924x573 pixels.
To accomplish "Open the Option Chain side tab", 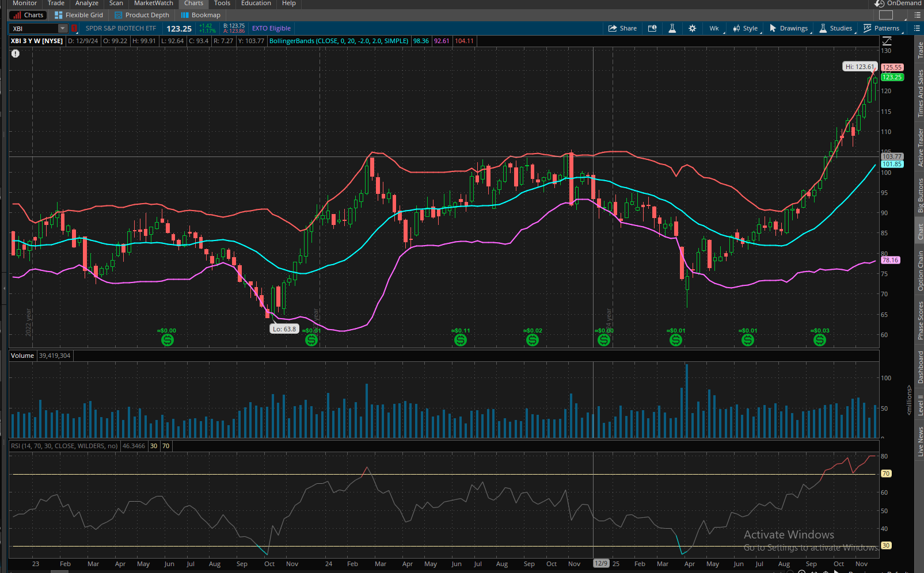I will (920, 270).
